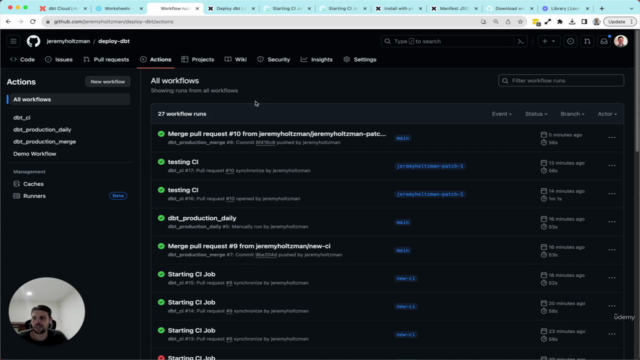Click the jeremyholtzman-patch-1 branch label on dbt_ci #17
The height and width of the screenshot is (360, 640).
[x=430, y=166]
